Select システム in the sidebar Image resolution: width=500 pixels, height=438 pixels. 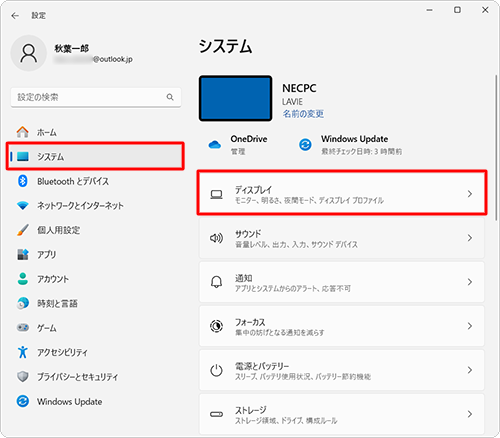pos(95,156)
